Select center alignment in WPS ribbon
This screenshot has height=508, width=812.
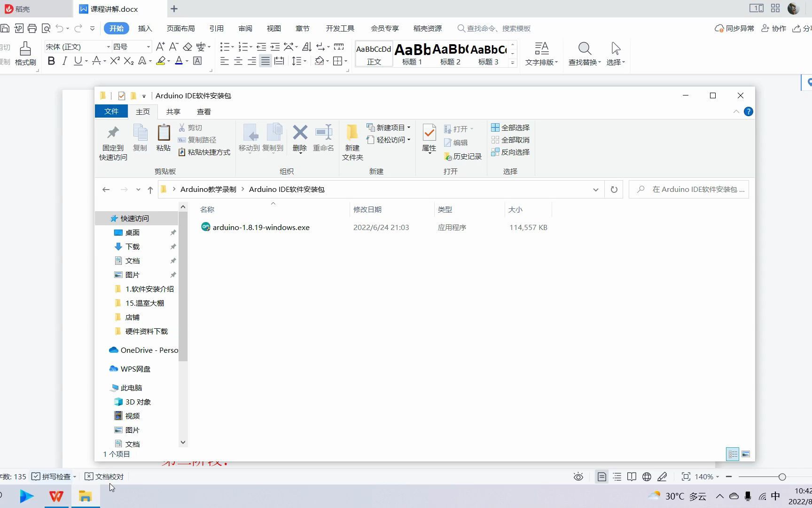pyautogui.click(x=238, y=61)
